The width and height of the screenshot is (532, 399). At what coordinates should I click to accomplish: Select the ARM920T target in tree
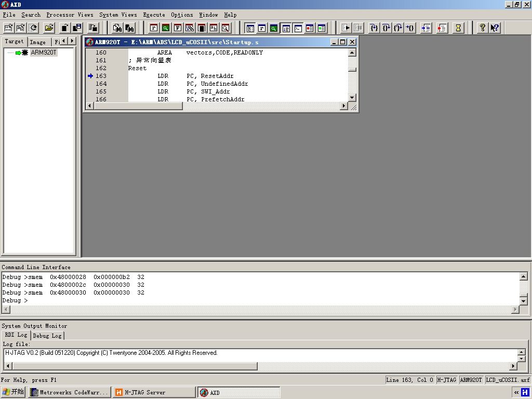(44, 52)
